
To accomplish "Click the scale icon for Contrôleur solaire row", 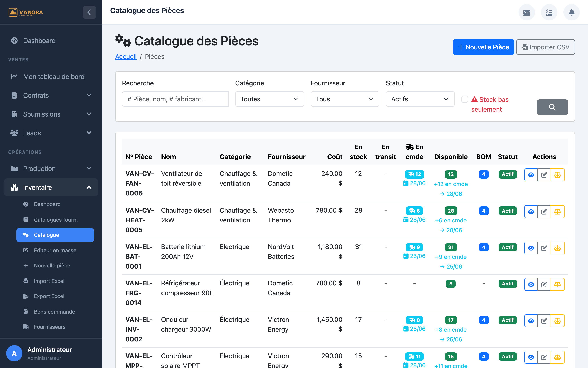I will coord(557,357).
